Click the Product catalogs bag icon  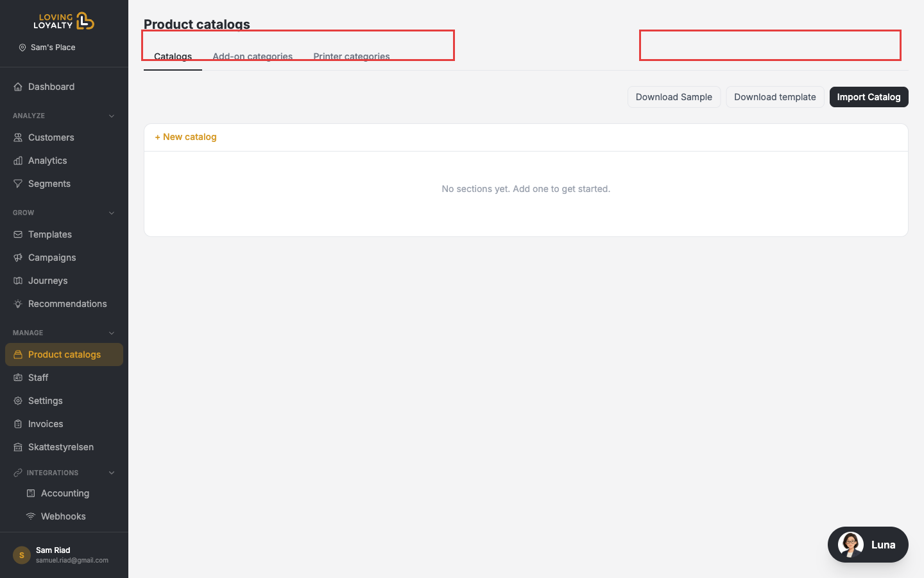click(18, 355)
